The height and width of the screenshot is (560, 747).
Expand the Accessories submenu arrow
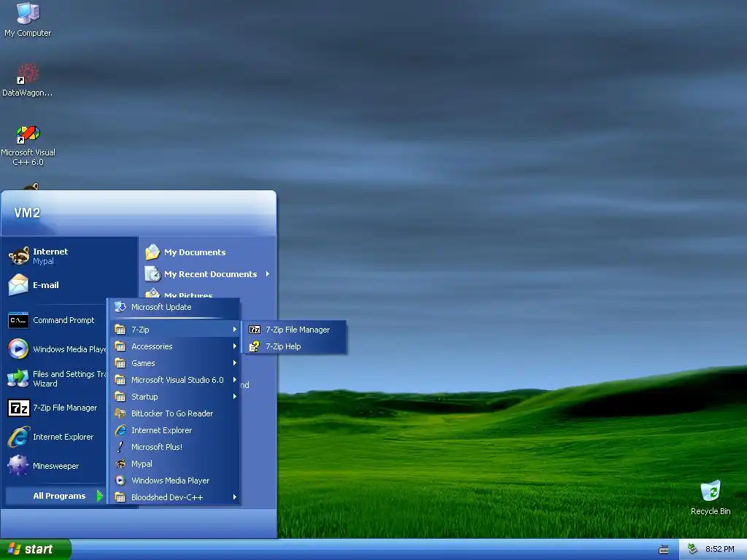234,346
